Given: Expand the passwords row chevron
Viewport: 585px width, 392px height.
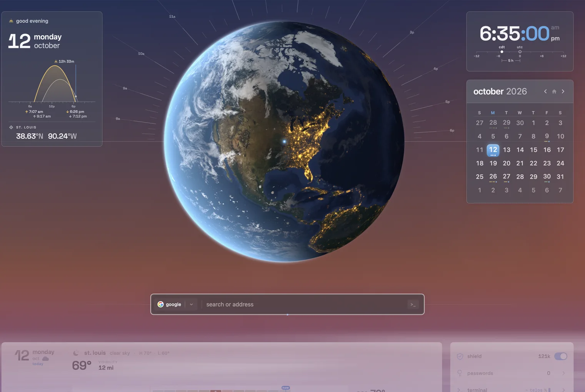Looking at the screenshot, I should point(563,373).
